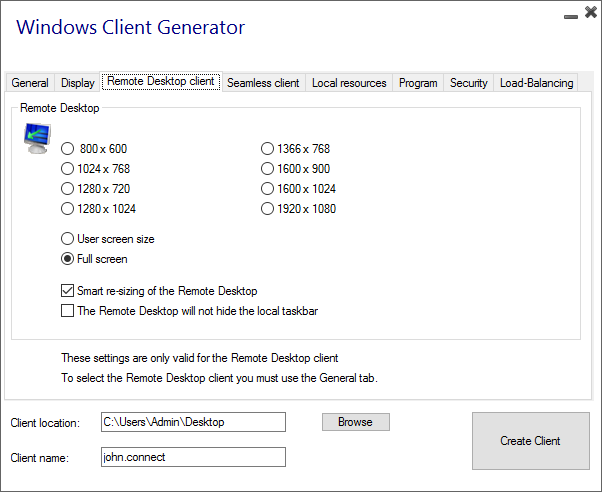Select the 800 x 600 resolution
The width and height of the screenshot is (602, 492).
point(68,149)
